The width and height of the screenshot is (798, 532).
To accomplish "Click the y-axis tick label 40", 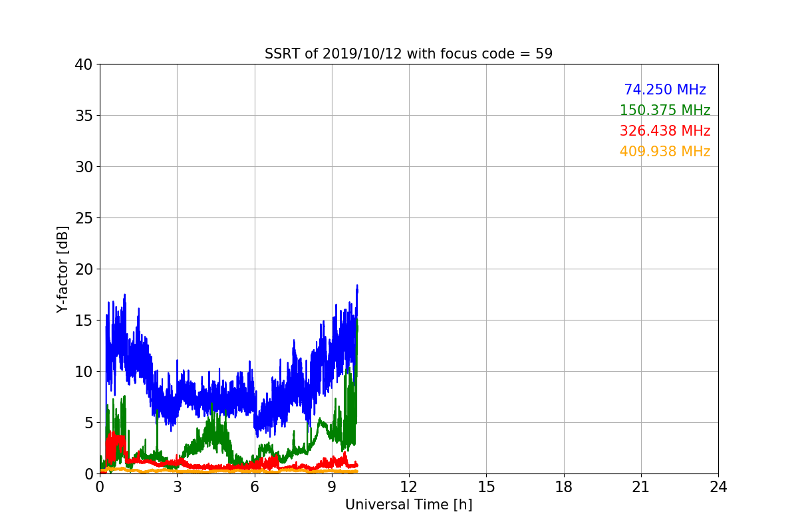I will coord(83,65).
